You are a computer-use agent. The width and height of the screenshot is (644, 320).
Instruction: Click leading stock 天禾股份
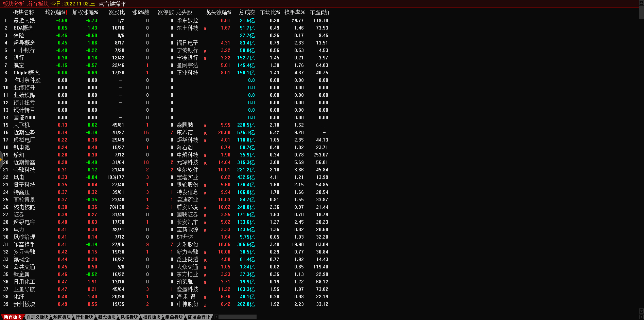click(x=187, y=245)
